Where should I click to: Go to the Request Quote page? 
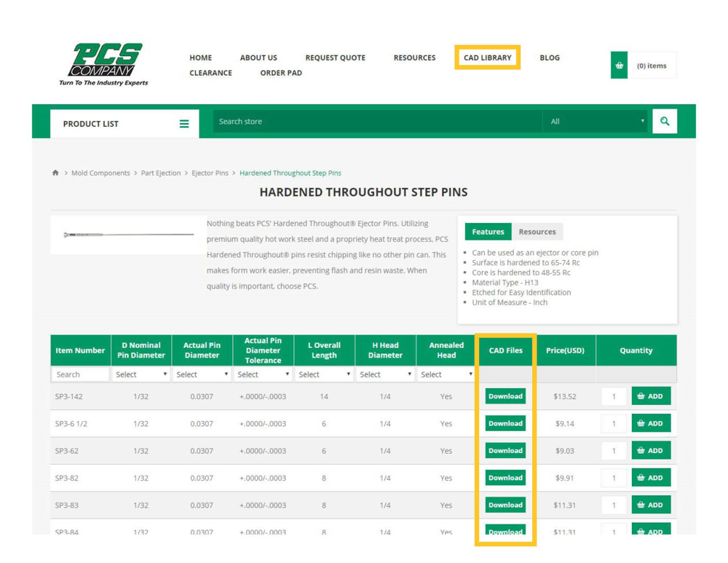tap(335, 58)
